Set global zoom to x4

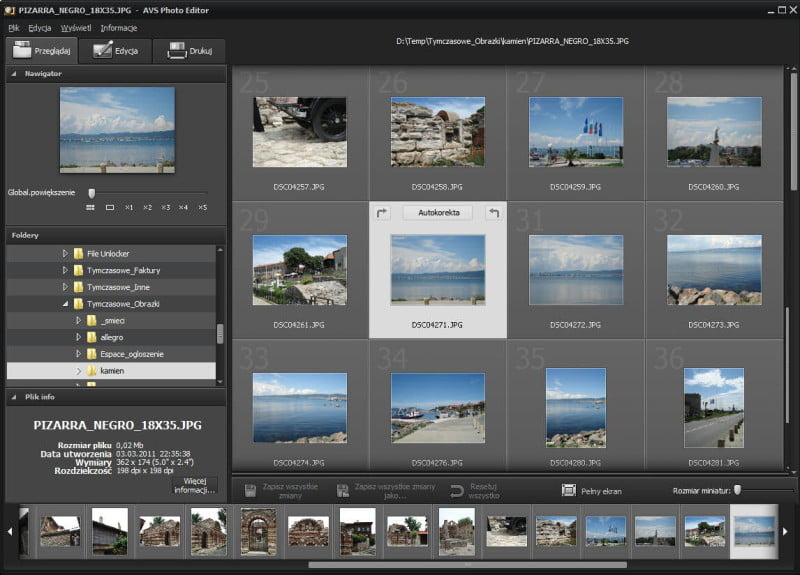coord(184,208)
